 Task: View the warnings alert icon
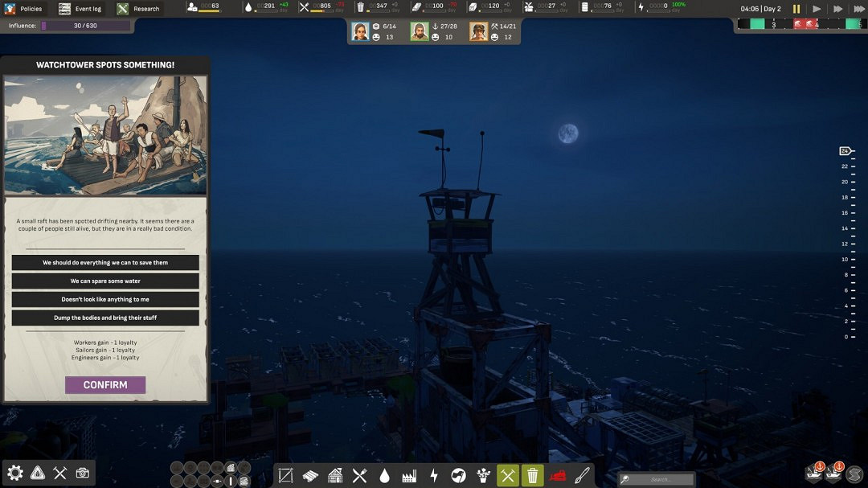point(37,474)
